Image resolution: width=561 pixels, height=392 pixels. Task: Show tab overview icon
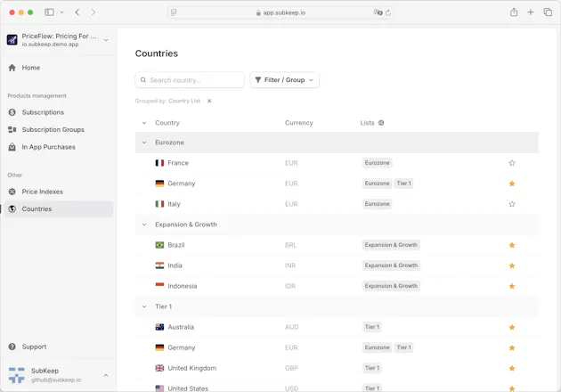(x=548, y=12)
